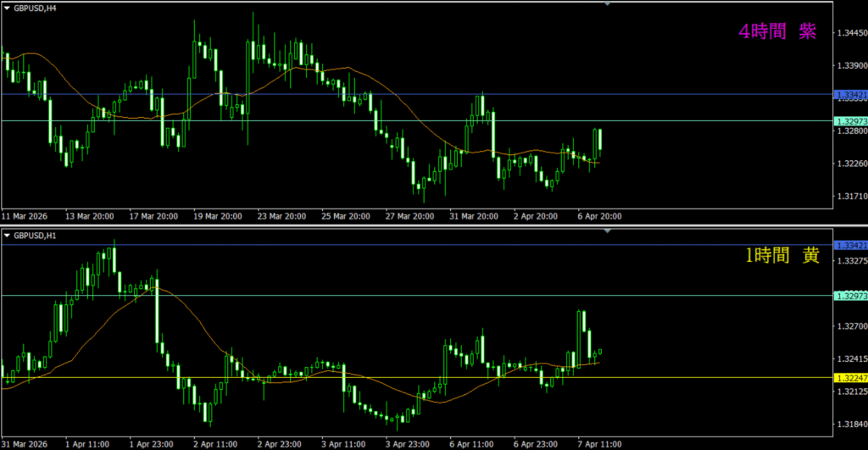This screenshot has height=450, width=868.
Task: Click the 1.34450 value on H4 price scale
Action: click(x=851, y=32)
